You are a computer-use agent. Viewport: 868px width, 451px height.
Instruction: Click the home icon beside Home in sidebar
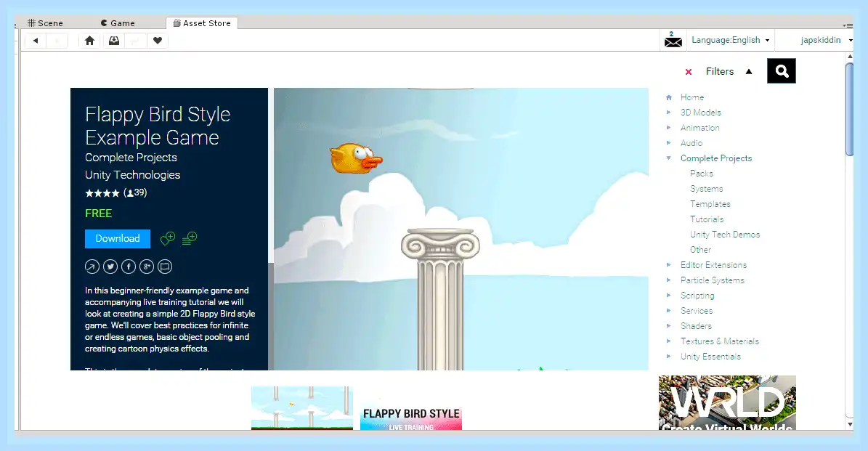pyautogui.click(x=669, y=97)
